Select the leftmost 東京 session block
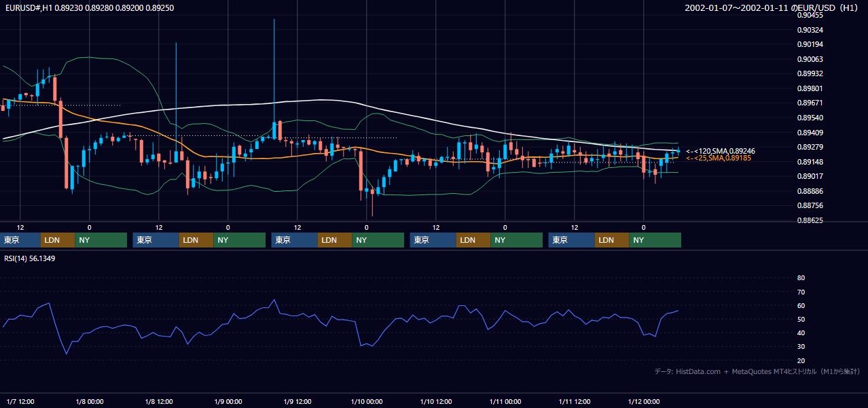Screen dimensions: 868x408 tap(21, 240)
